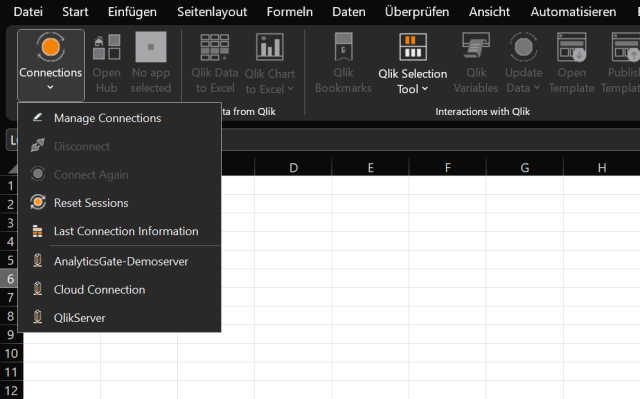This screenshot has width=640, height=399.
Task: Click the select-all corner triangle
Action: click(12, 168)
